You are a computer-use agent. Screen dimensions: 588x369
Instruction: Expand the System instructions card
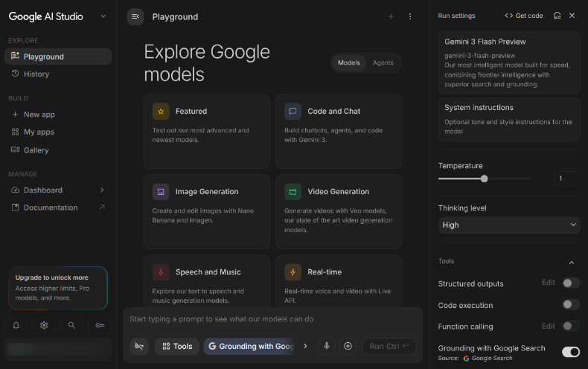[509, 119]
